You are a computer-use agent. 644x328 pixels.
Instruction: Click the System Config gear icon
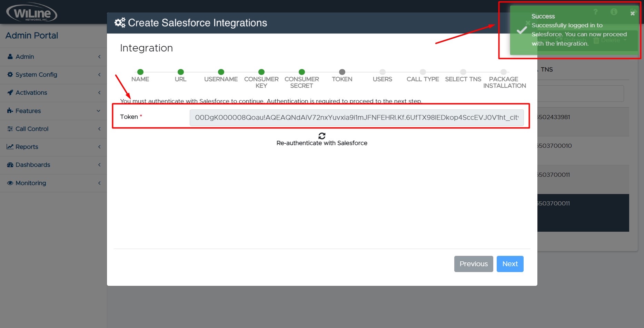[10, 75]
